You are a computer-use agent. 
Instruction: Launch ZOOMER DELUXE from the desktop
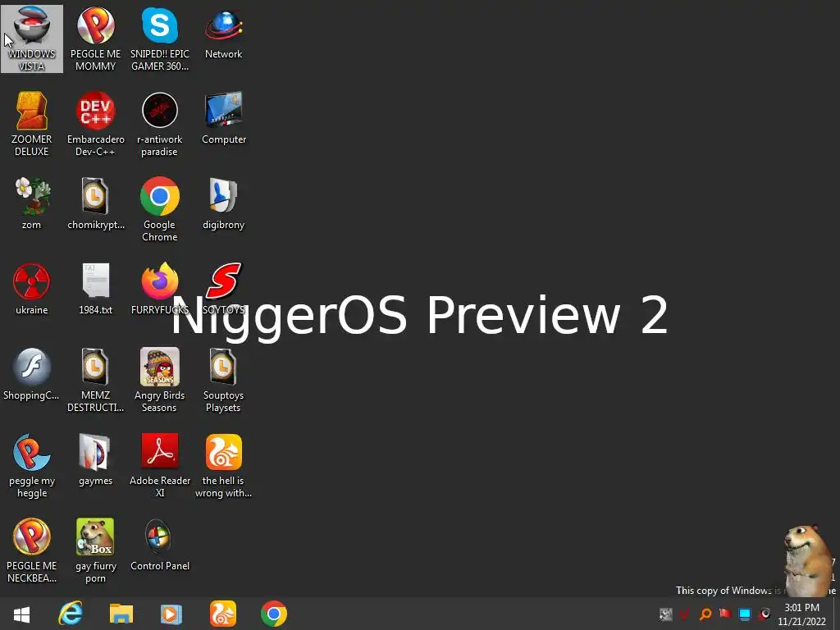(32, 124)
